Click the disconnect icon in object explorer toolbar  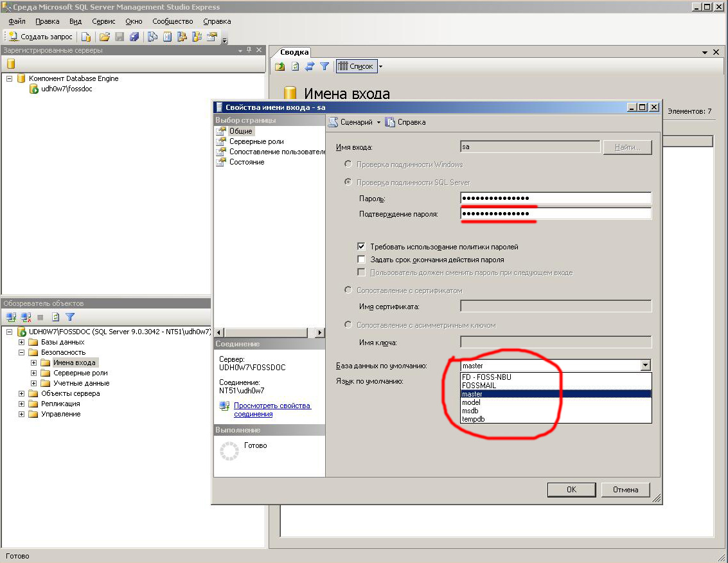[26, 317]
